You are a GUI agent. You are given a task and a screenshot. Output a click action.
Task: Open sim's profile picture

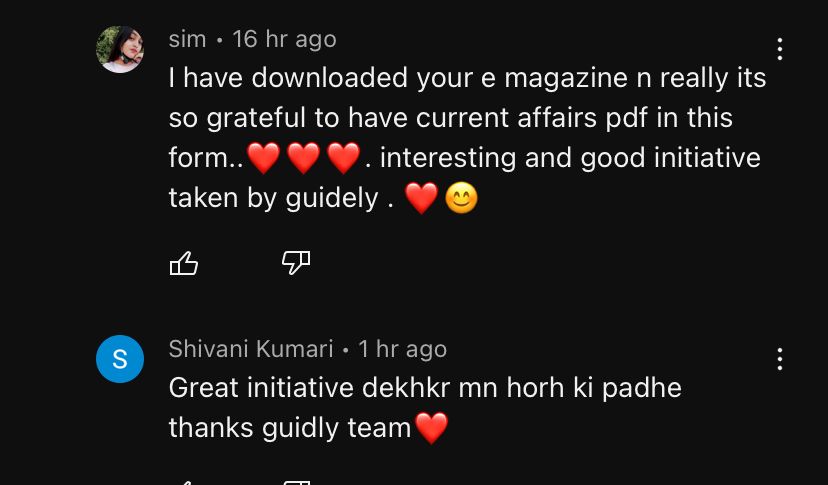[120, 49]
